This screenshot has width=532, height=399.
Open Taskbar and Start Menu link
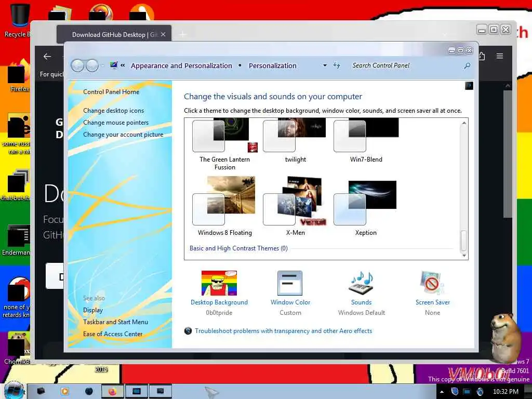(115, 322)
